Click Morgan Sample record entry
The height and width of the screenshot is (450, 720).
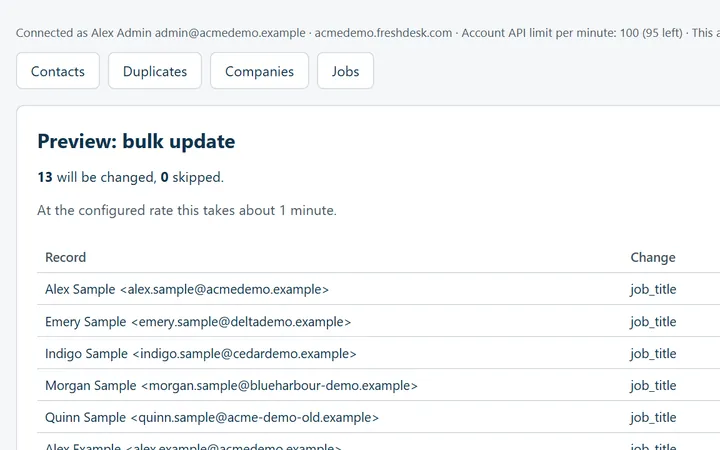(x=231, y=385)
